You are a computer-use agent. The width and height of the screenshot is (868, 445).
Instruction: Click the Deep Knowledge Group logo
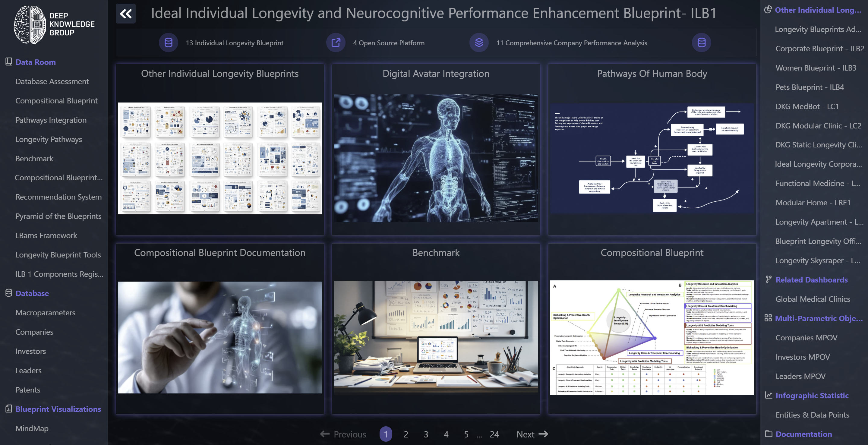pyautogui.click(x=54, y=24)
